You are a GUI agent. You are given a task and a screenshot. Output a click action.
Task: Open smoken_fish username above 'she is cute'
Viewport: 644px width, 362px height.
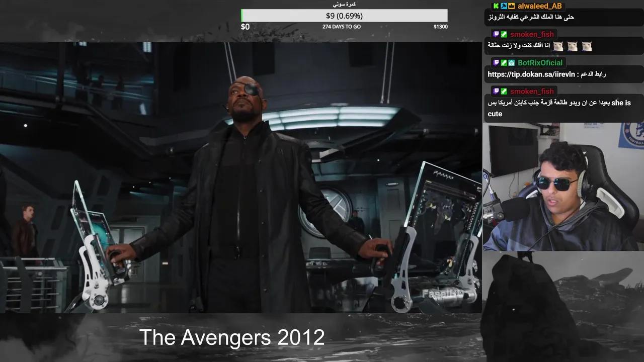click(x=532, y=92)
